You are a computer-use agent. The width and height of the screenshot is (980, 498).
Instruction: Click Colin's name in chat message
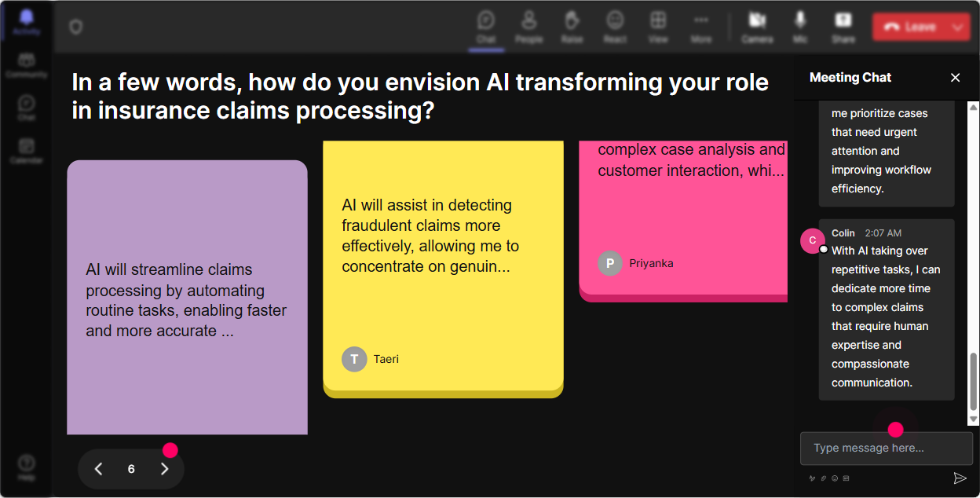pos(843,233)
